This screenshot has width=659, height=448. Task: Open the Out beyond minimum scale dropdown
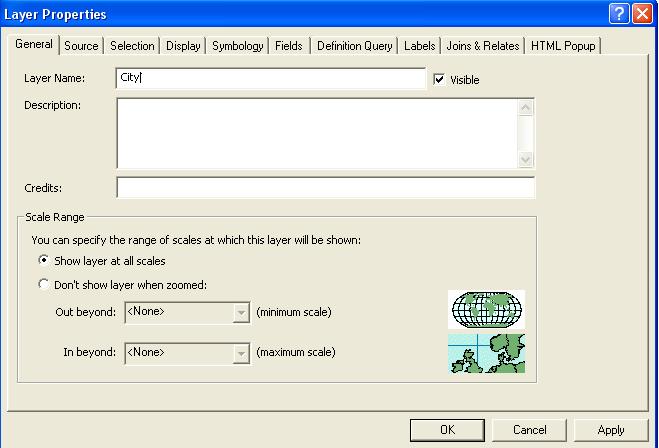[240, 312]
